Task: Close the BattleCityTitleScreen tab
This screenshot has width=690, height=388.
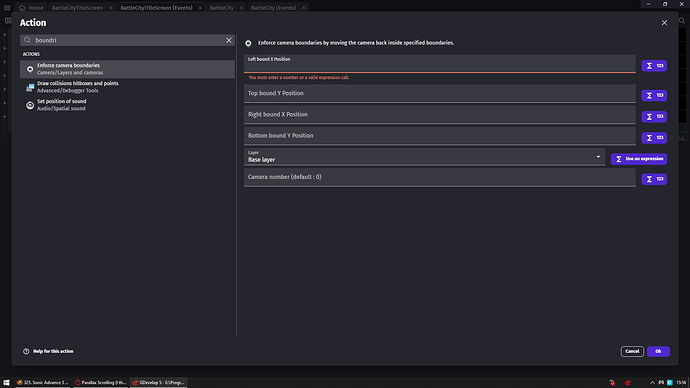Action: point(111,8)
